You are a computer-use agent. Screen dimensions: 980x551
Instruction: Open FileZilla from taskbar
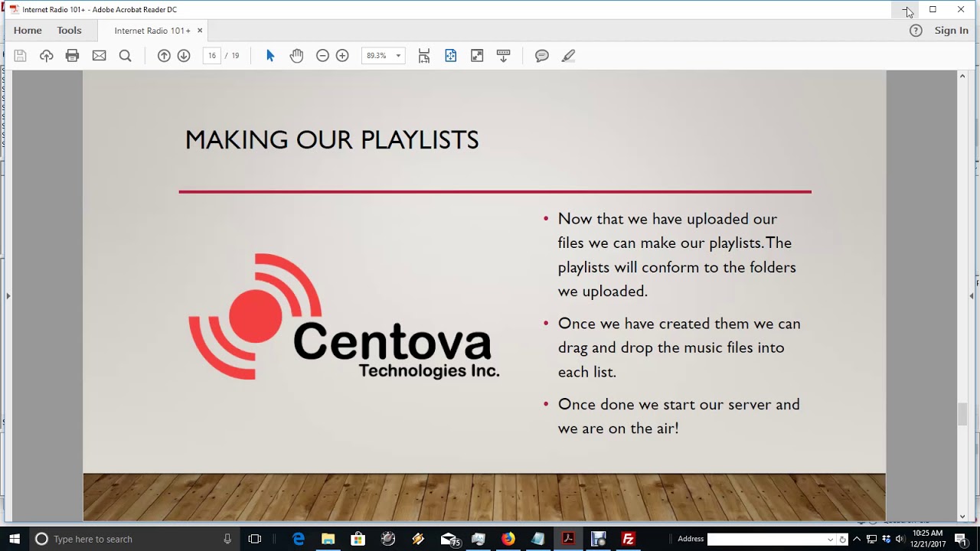(628, 539)
